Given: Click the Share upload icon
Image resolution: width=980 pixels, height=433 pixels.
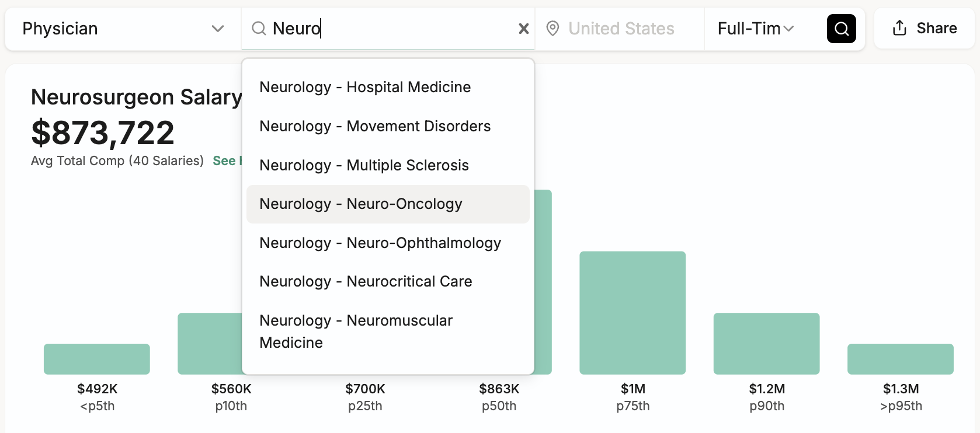Looking at the screenshot, I should pos(899,28).
